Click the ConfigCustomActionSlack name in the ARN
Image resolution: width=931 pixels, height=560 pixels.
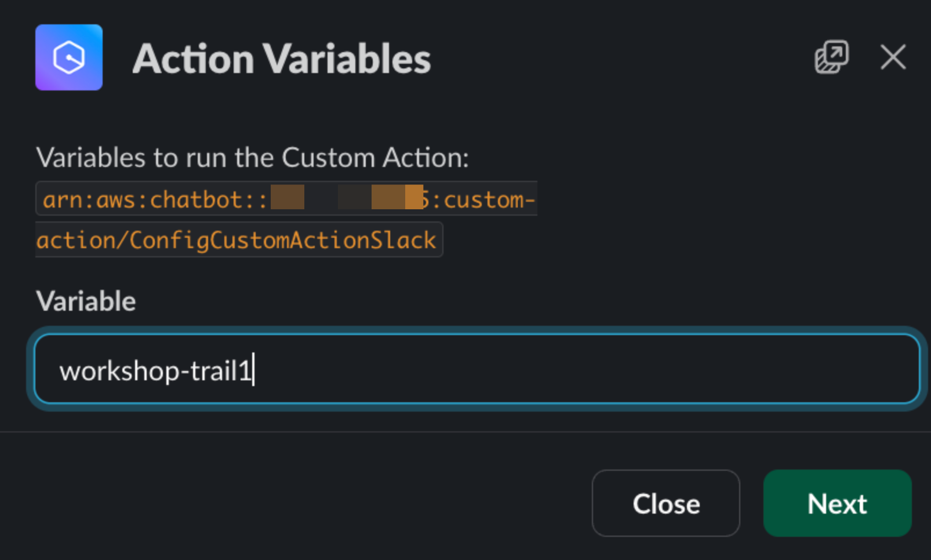(x=282, y=240)
